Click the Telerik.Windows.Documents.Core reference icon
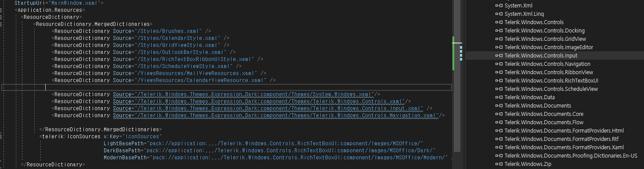This screenshot has width=644, height=169. [x=499, y=114]
